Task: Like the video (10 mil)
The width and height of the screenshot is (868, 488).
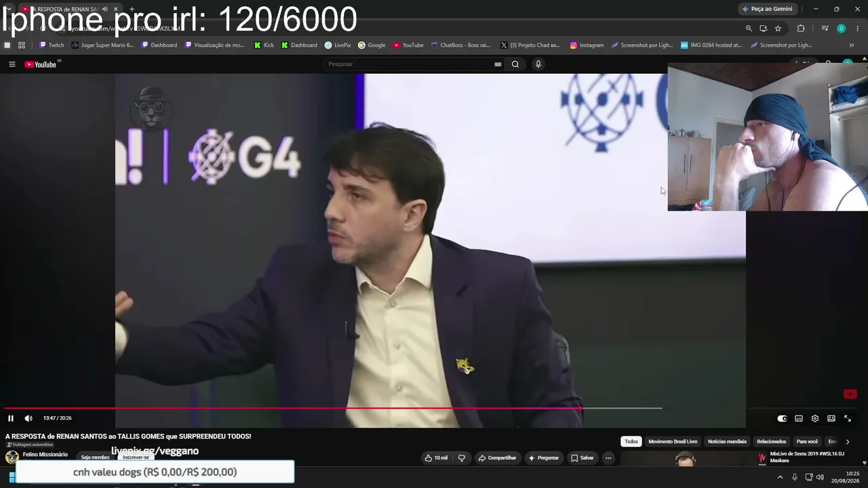Action: point(436,458)
